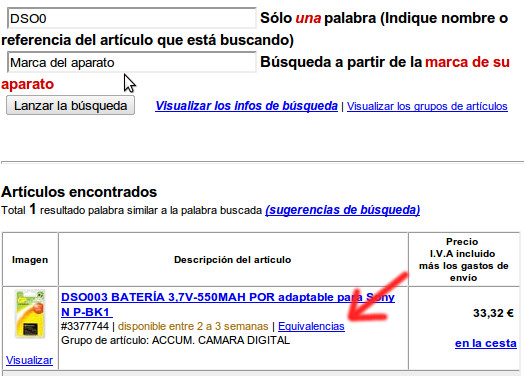Click the 'Lanzar la búsqueda' button

71,106
